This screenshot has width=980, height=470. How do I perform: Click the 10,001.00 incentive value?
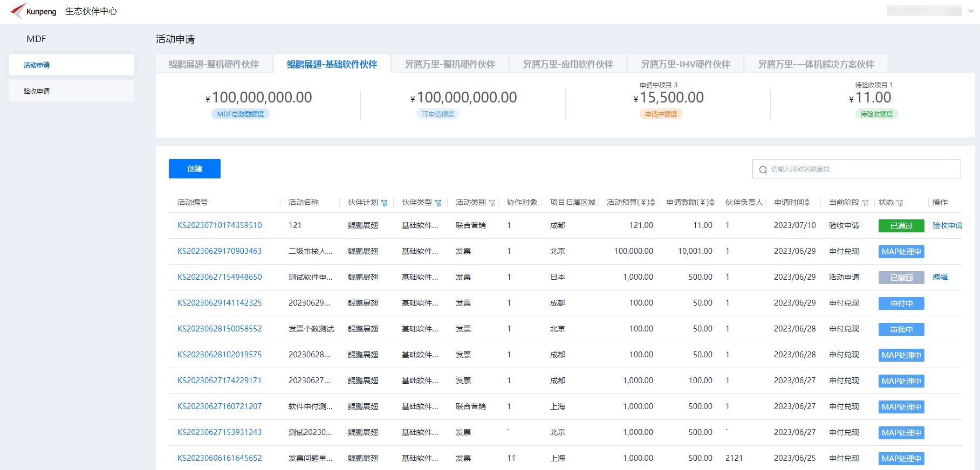tap(695, 251)
